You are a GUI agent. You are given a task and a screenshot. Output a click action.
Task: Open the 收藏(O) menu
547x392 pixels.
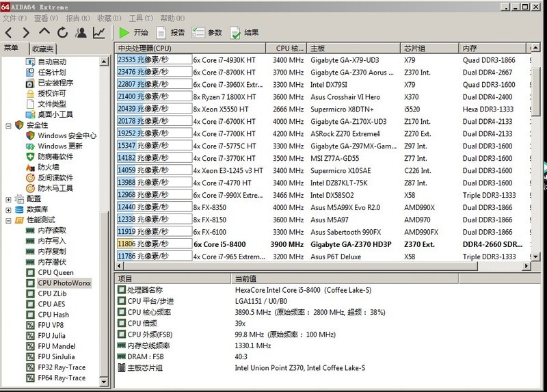(109, 18)
